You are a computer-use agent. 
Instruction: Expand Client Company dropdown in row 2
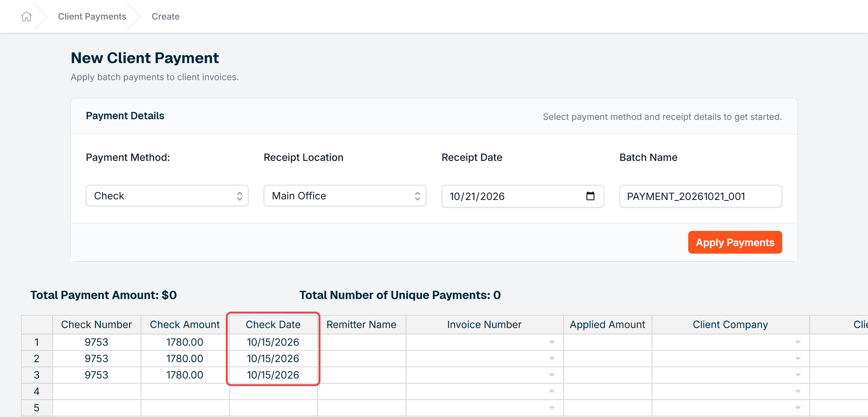pos(798,359)
